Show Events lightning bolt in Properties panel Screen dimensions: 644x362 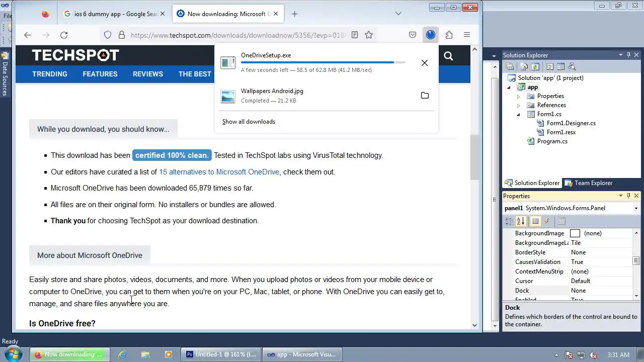pyautogui.click(x=546, y=221)
